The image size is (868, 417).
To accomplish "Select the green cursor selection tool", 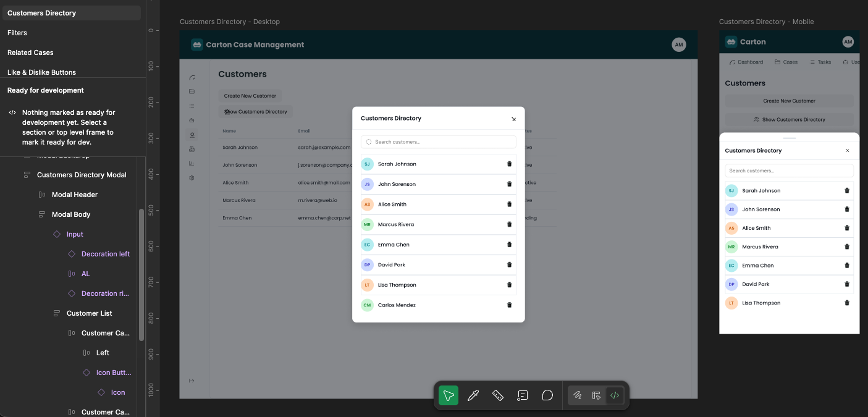I will click(x=449, y=395).
